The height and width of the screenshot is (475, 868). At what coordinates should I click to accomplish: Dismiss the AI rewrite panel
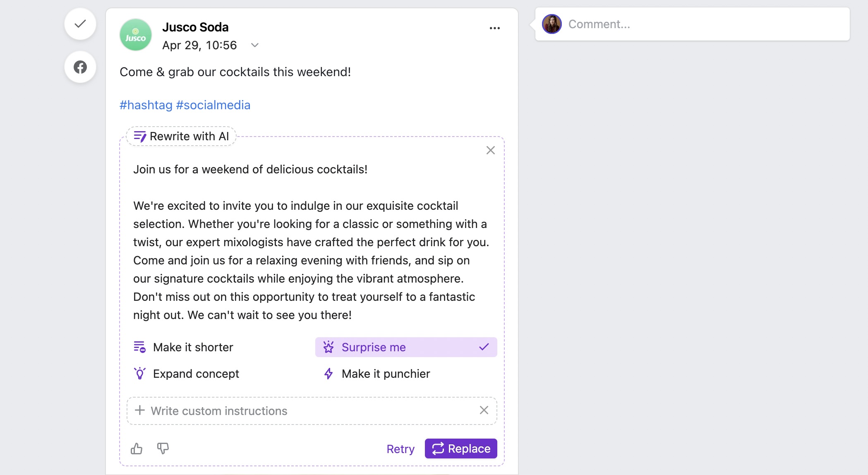point(490,150)
